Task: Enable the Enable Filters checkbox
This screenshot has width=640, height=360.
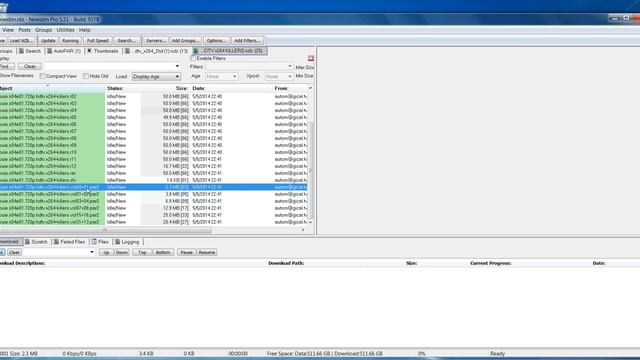Action: click(x=193, y=58)
